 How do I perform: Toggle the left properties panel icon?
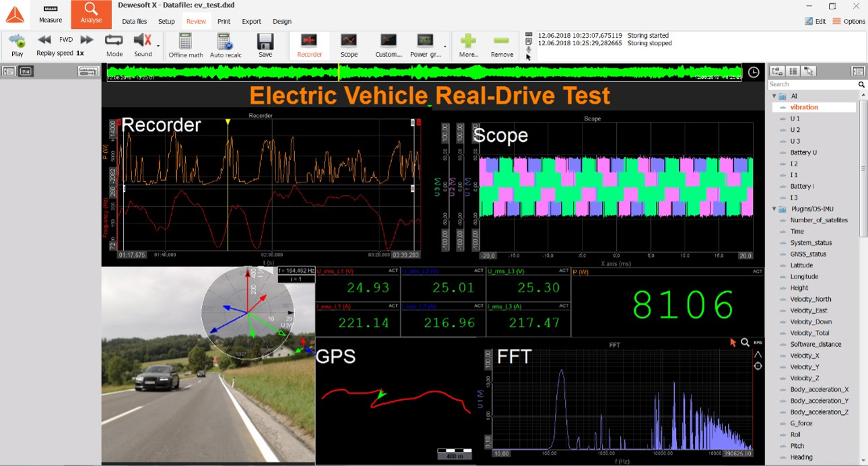pos(9,71)
